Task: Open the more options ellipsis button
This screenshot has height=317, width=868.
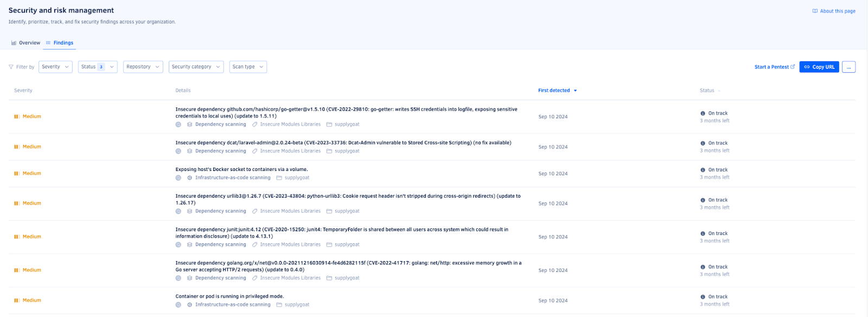Action: (849, 67)
